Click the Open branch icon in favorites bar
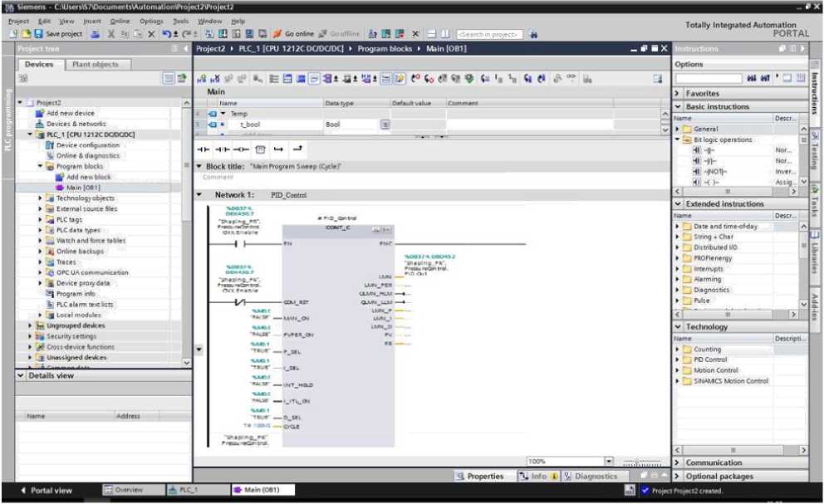Image resolution: width=824 pixels, height=504 pixels. click(278, 149)
